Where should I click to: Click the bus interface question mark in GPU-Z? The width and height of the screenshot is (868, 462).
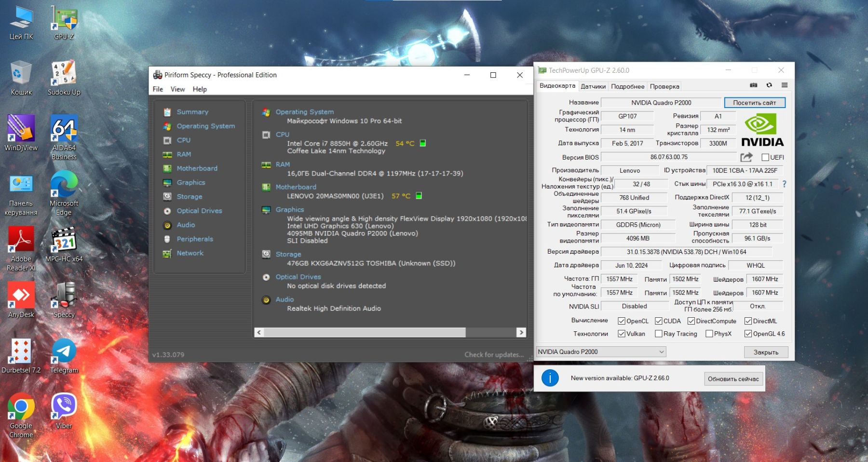click(x=784, y=184)
